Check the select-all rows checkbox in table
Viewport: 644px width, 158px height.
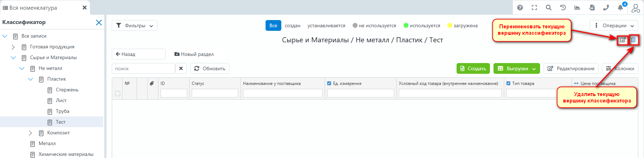[117, 94]
